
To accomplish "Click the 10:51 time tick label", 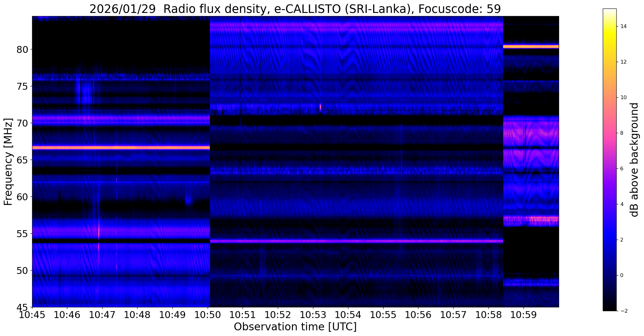I will [243, 315].
